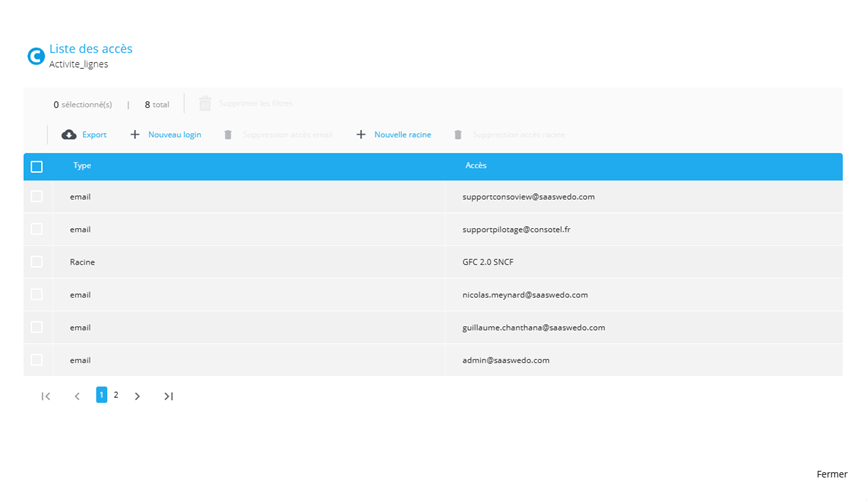Click the plus icon beside Nouvelle racine

[x=361, y=134]
